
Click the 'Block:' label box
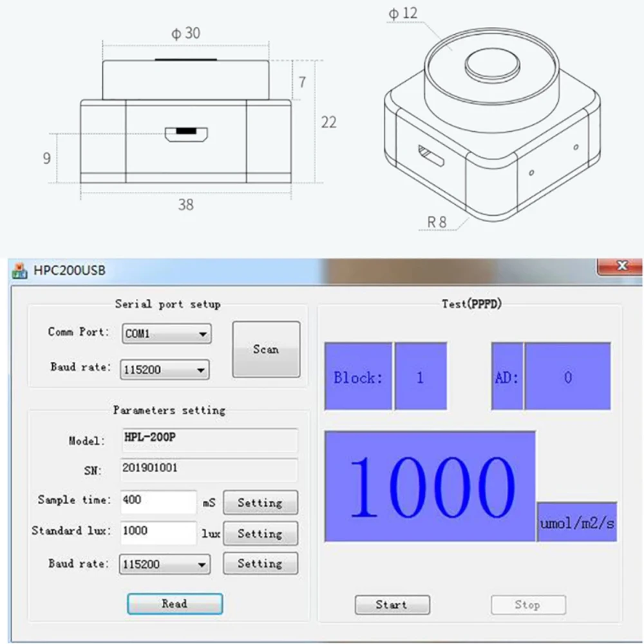pyautogui.click(x=358, y=376)
